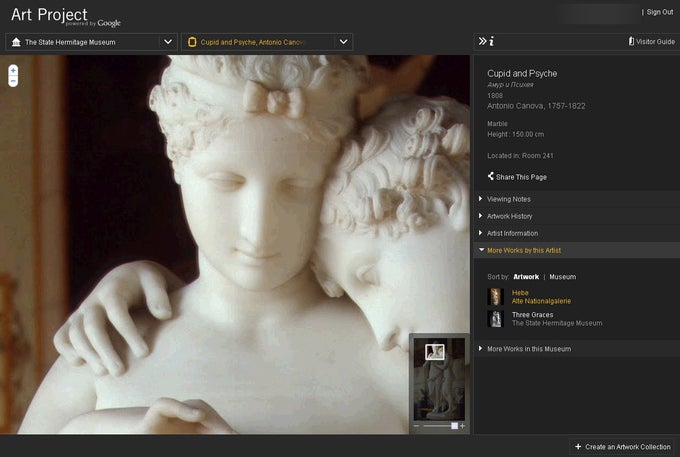
Task: Click the 'Marble' material text
Action: point(497,124)
